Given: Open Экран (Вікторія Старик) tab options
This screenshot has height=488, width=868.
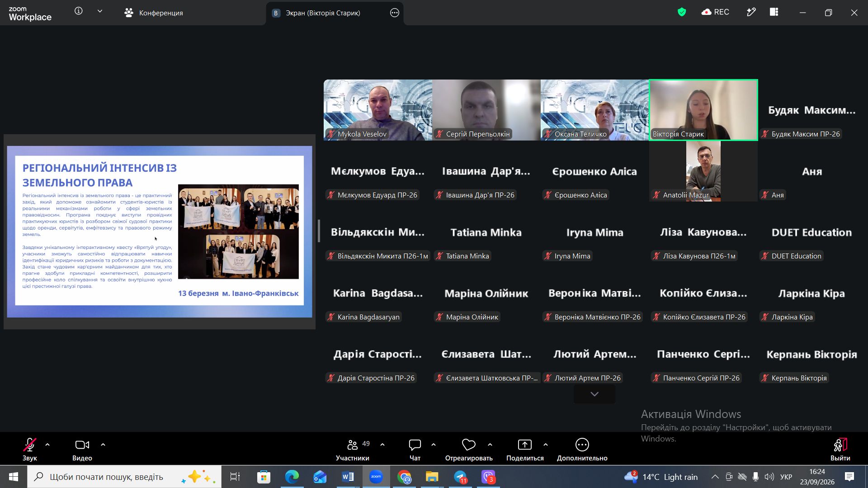Looking at the screenshot, I should coord(395,13).
